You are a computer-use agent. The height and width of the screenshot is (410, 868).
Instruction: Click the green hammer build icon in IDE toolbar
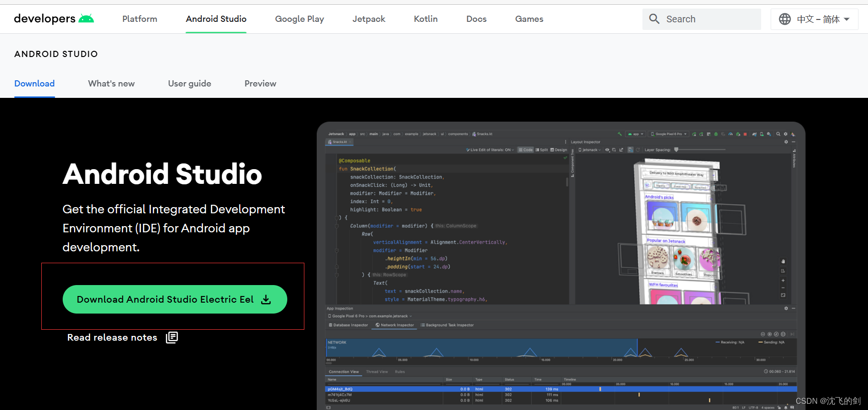click(619, 134)
